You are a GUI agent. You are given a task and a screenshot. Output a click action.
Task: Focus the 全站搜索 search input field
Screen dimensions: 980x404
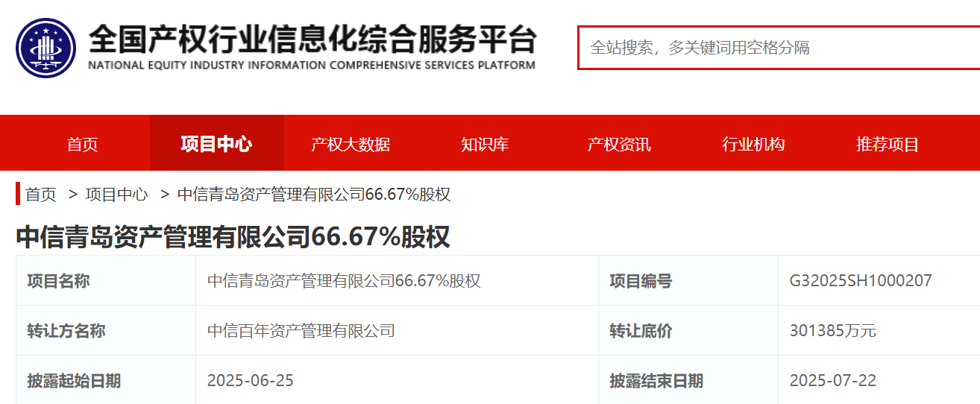[x=779, y=48]
